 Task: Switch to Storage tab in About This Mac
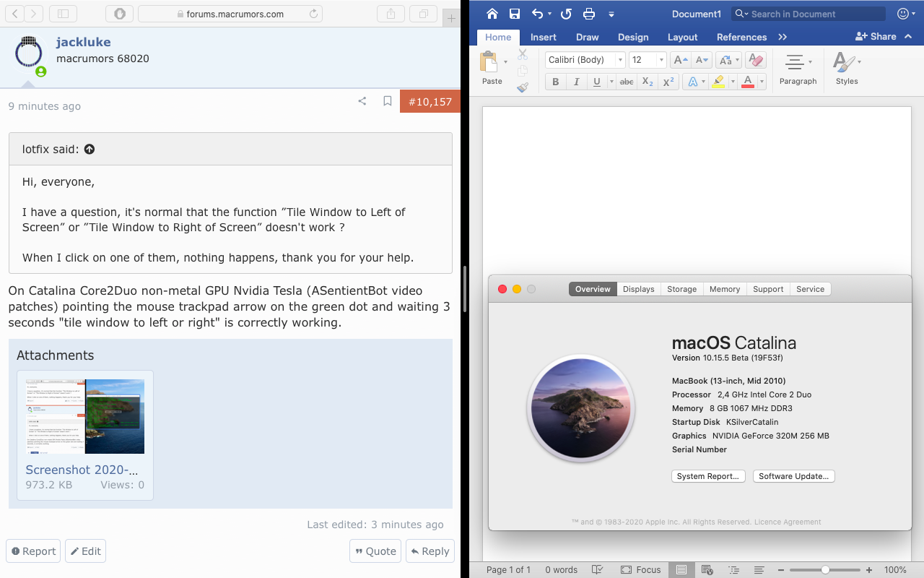pyautogui.click(x=682, y=289)
